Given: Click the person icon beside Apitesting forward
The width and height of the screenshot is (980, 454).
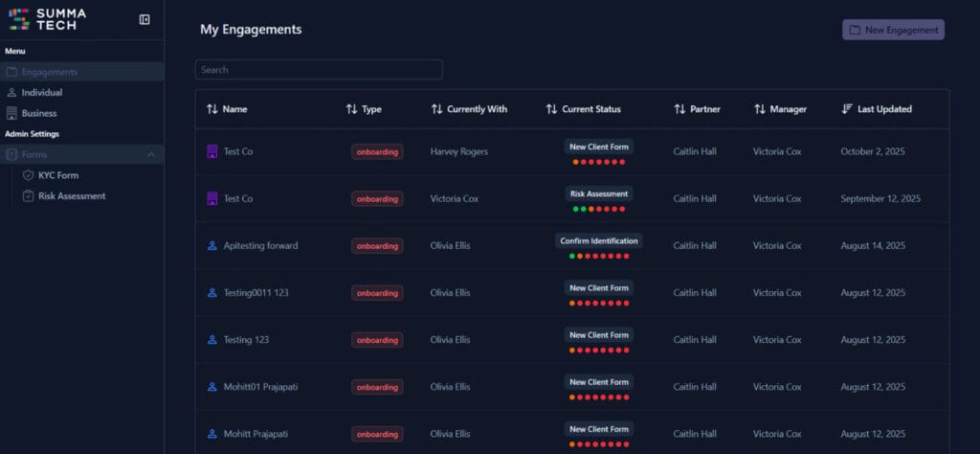Looking at the screenshot, I should click(x=212, y=246).
